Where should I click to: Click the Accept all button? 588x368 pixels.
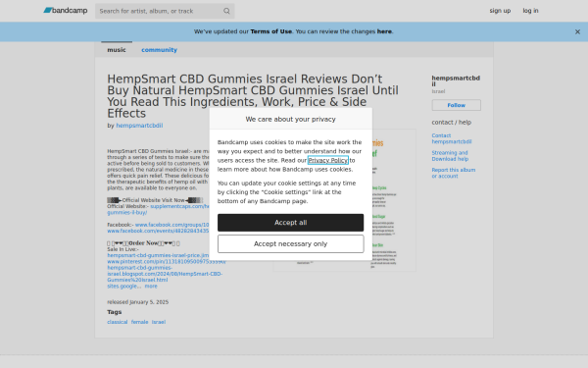[x=291, y=223]
